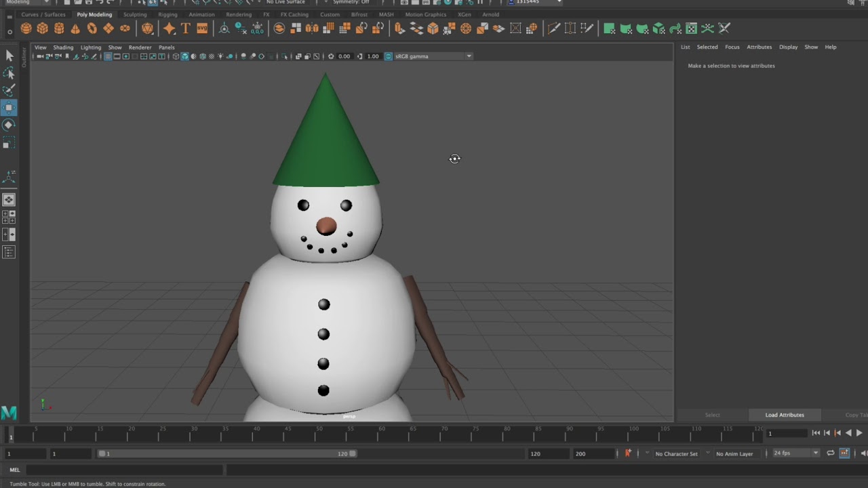The image size is (868, 488).
Task: Click the single-pane layout icon
Action: point(9,200)
